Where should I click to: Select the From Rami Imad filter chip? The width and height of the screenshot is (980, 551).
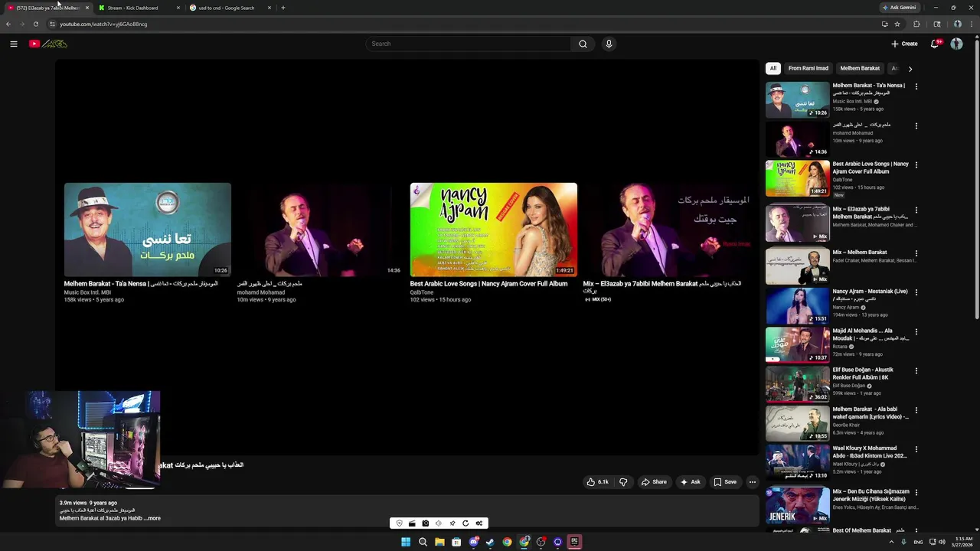click(808, 68)
